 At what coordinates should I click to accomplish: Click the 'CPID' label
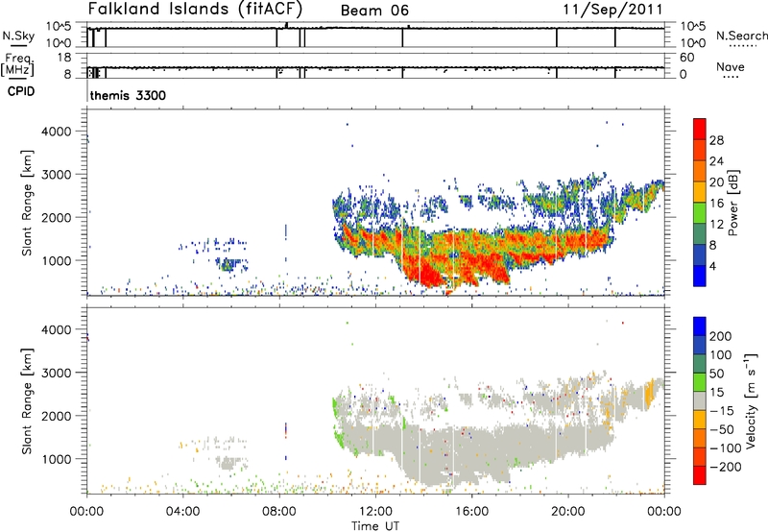[21, 91]
